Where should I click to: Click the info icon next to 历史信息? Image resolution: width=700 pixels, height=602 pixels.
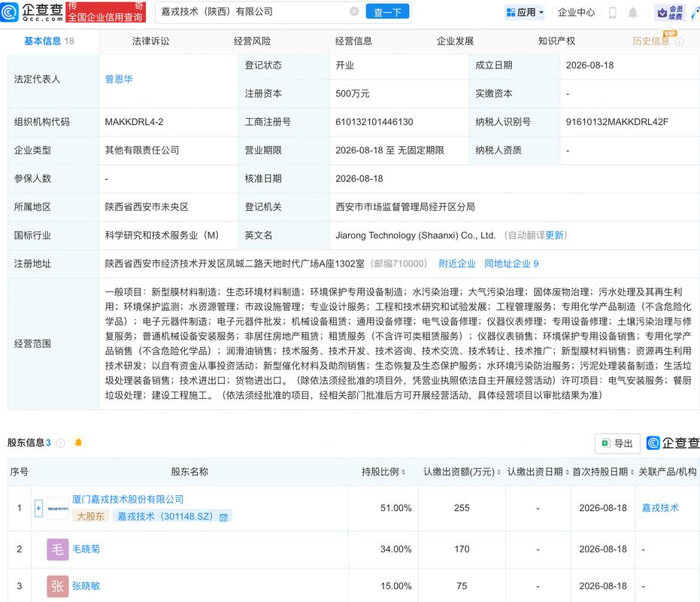click(x=680, y=41)
